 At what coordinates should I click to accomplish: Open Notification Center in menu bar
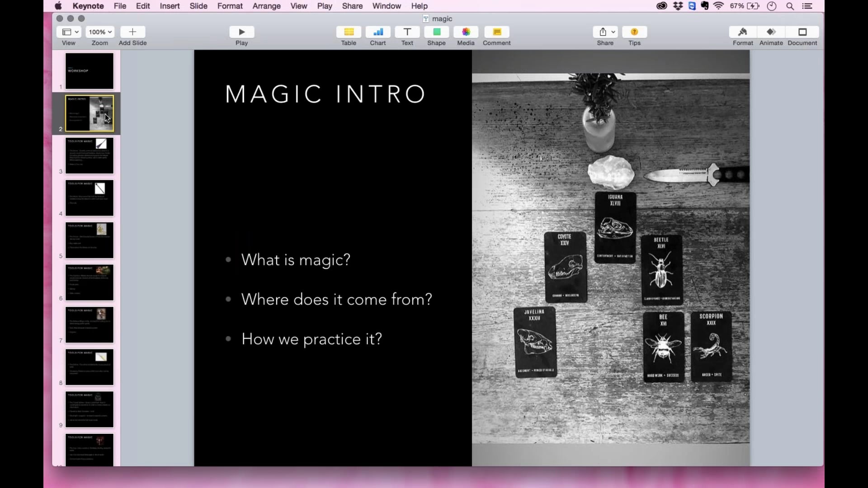[x=807, y=6]
